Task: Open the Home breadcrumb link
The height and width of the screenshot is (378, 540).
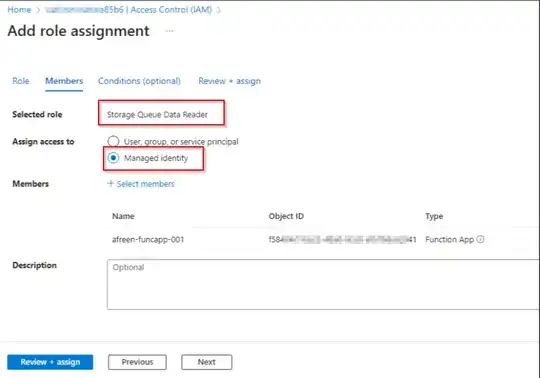Action: tap(19, 10)
